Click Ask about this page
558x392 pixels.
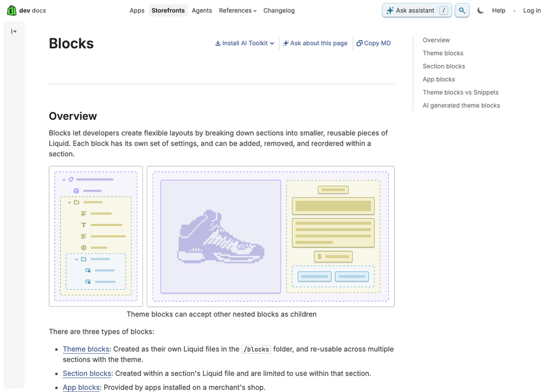(x=315, y=43)
